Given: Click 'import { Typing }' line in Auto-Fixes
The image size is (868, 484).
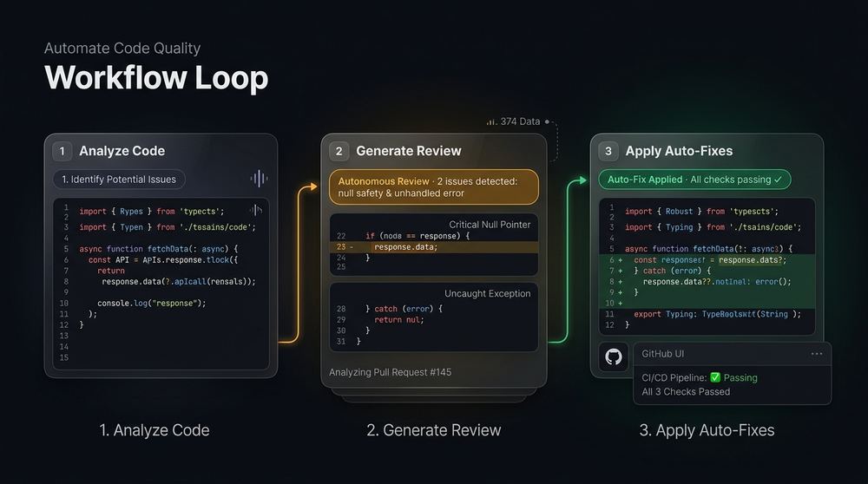Looking at the screenshot, I should pyautogui.click(x=713, y=227).
